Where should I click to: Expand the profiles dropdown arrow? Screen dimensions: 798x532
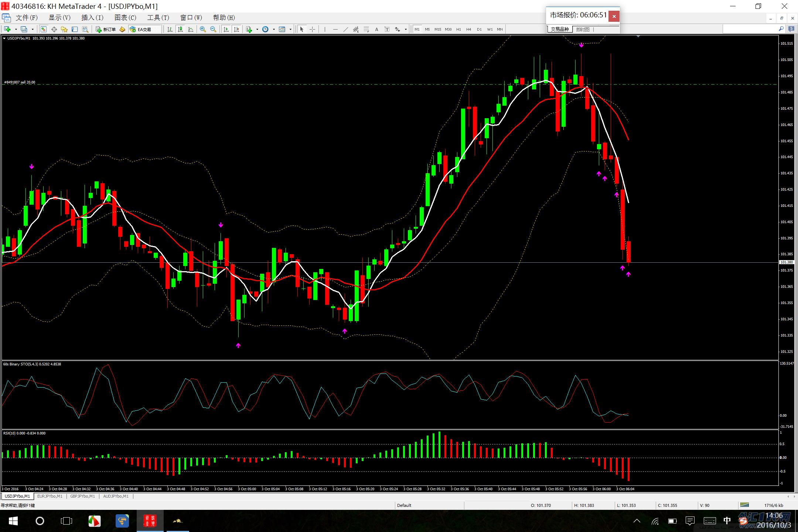(33, 29)
